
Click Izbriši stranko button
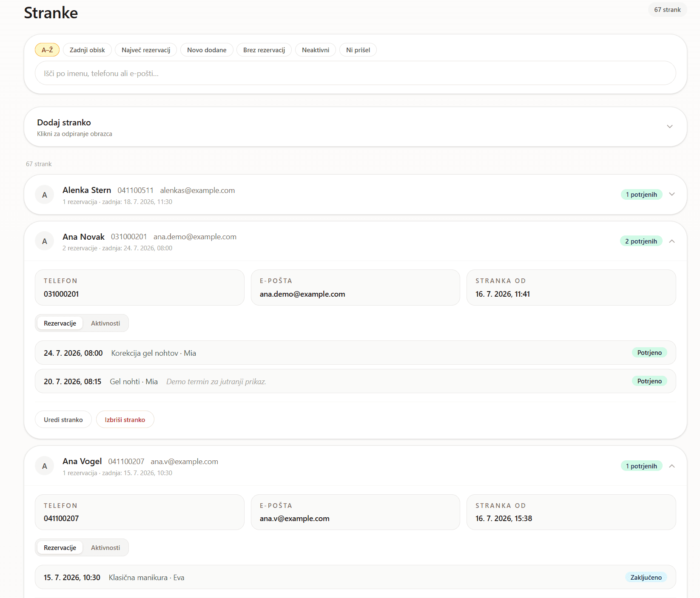tap(125, 419)
